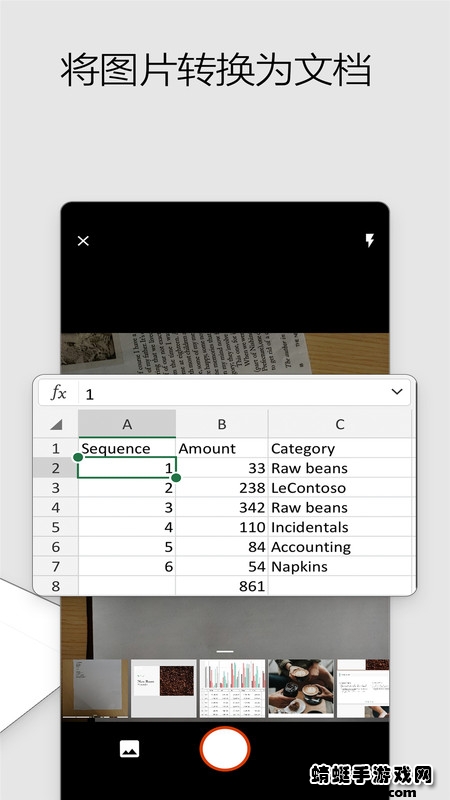Image resolution: width=450 pixels, height=800 pixels.
Task: Click cell containing LeContoso
Action: click(x=340, y=488)
